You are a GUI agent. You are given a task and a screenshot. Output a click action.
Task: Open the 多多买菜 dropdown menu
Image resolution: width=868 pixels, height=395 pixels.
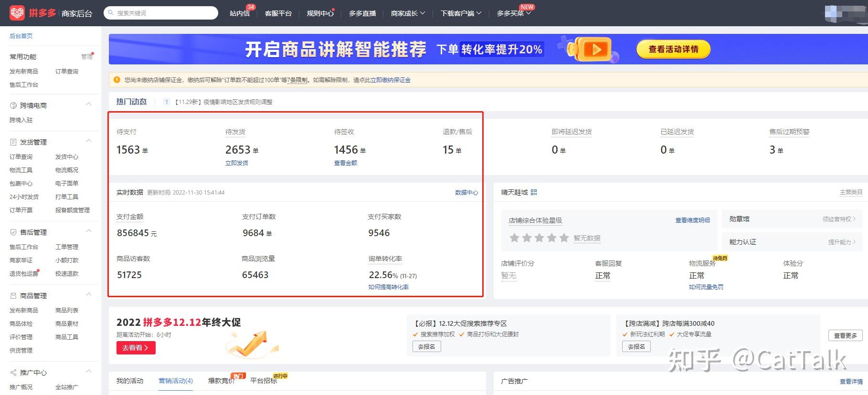tap(514, 13)
